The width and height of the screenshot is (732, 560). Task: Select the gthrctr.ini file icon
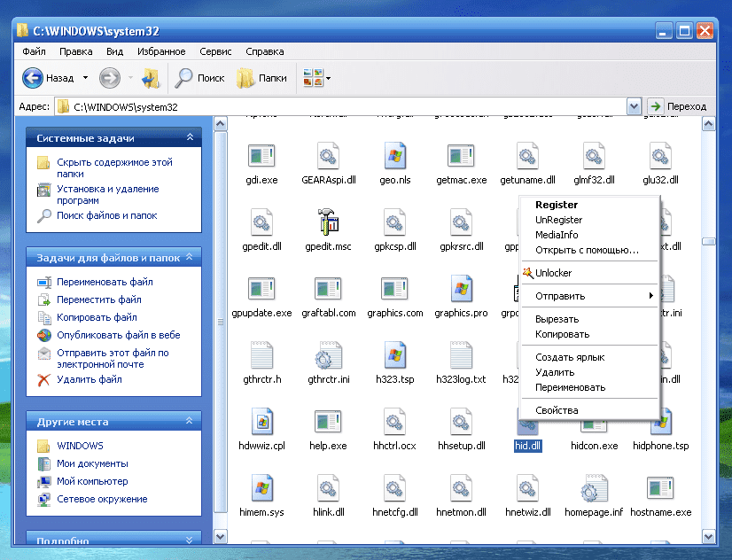coord(328,355)
